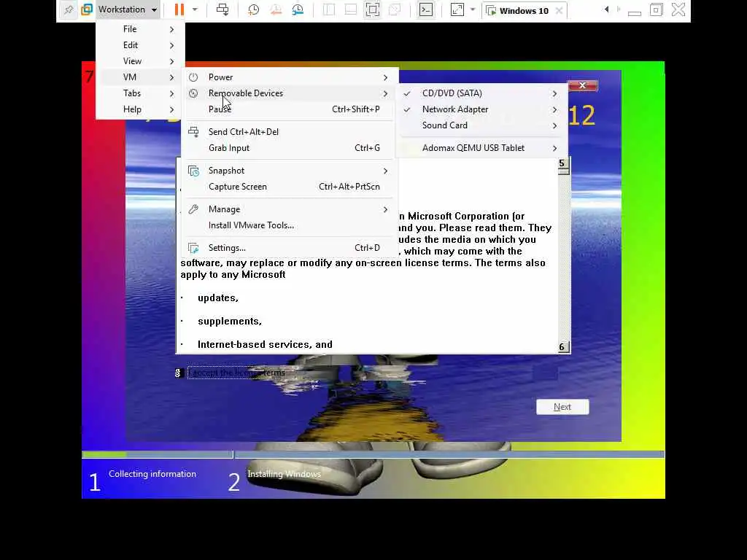
Task: Click the 'Collecting information' step label
Action: [152, 474]
